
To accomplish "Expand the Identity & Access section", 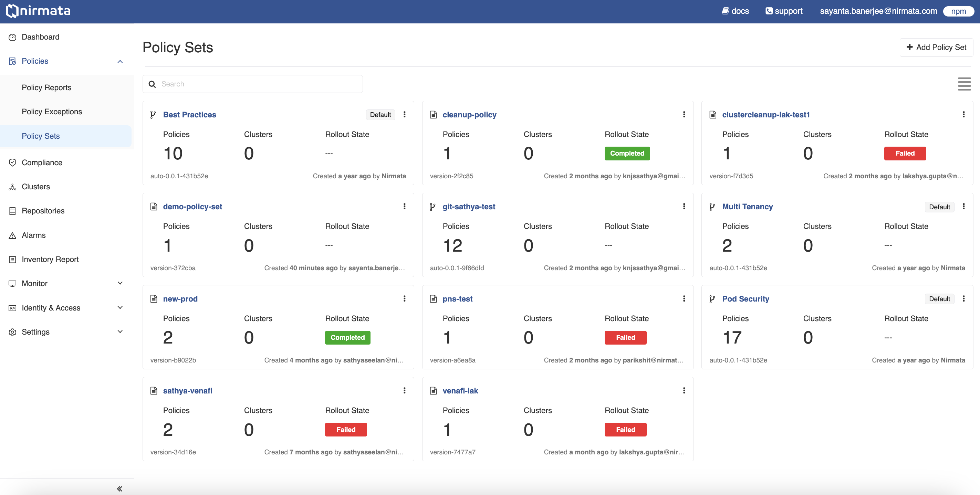I will [x=120, y=308].
